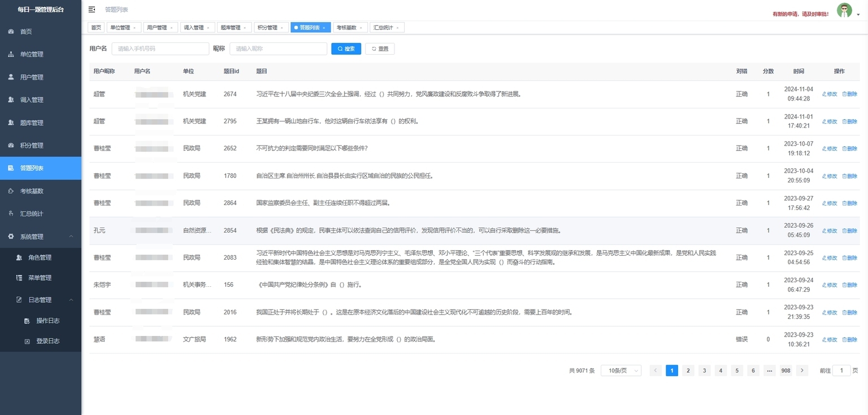
Task: Click the 首页 dashboard icon in sidebar
Action: (11, 32)
